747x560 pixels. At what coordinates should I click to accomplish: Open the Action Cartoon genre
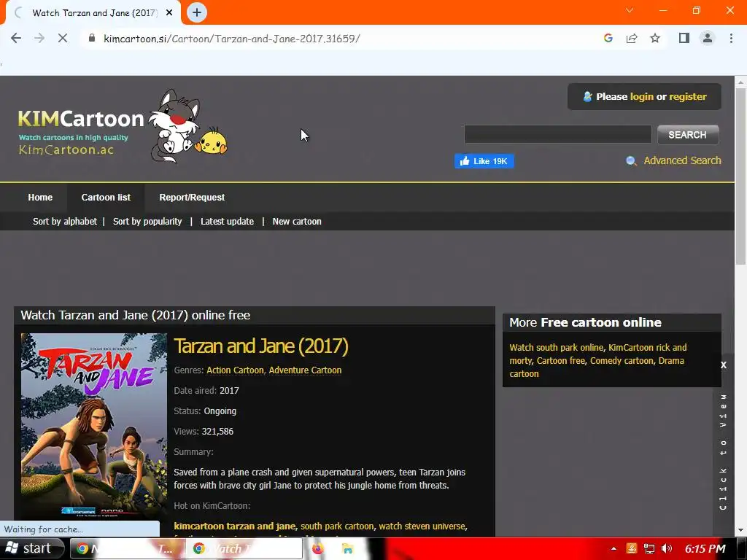(235, 370)
